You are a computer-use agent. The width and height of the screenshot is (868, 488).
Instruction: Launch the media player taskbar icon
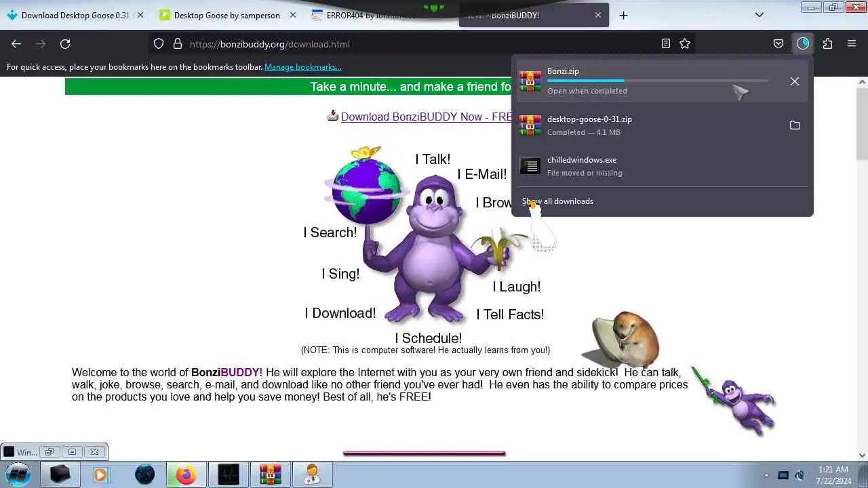click(x=100, y=474)
